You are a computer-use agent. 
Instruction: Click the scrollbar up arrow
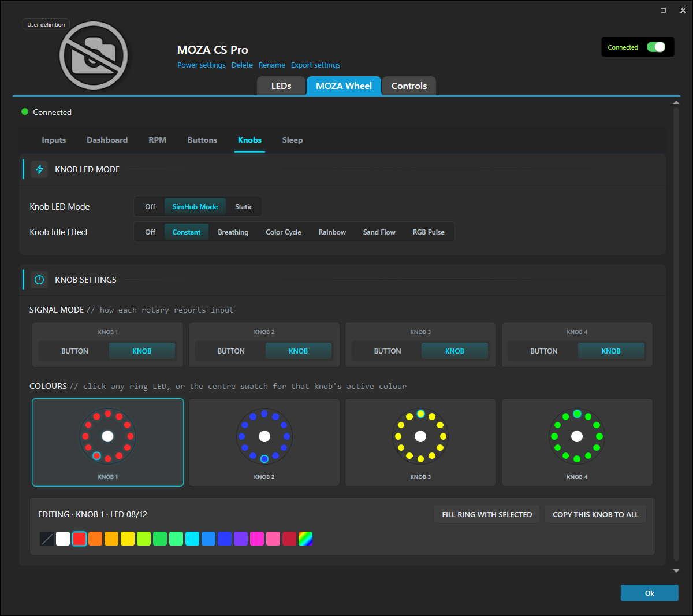click(x=676, y=103)
